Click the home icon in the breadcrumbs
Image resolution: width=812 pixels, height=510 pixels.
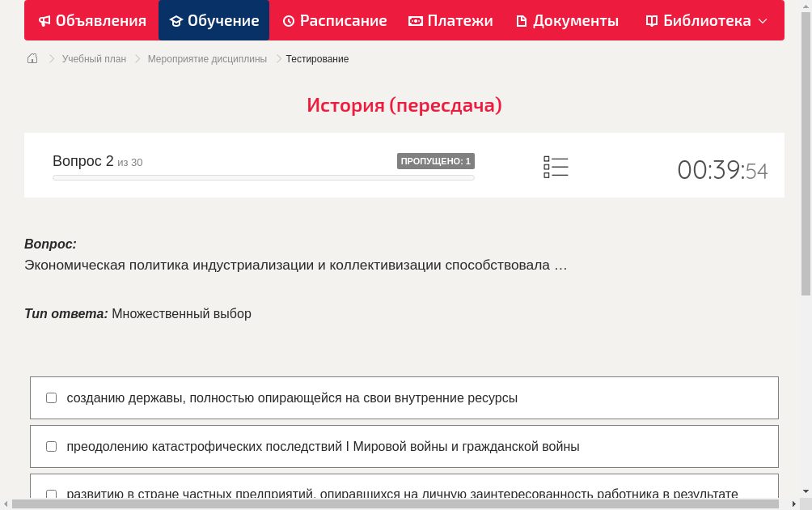tap(32, 58)
